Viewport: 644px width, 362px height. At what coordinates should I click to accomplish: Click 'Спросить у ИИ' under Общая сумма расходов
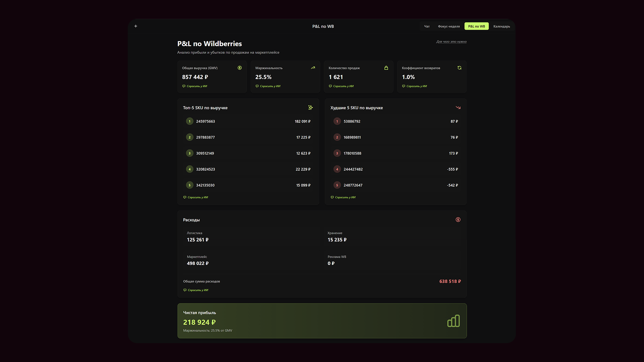tap(198, 290)
